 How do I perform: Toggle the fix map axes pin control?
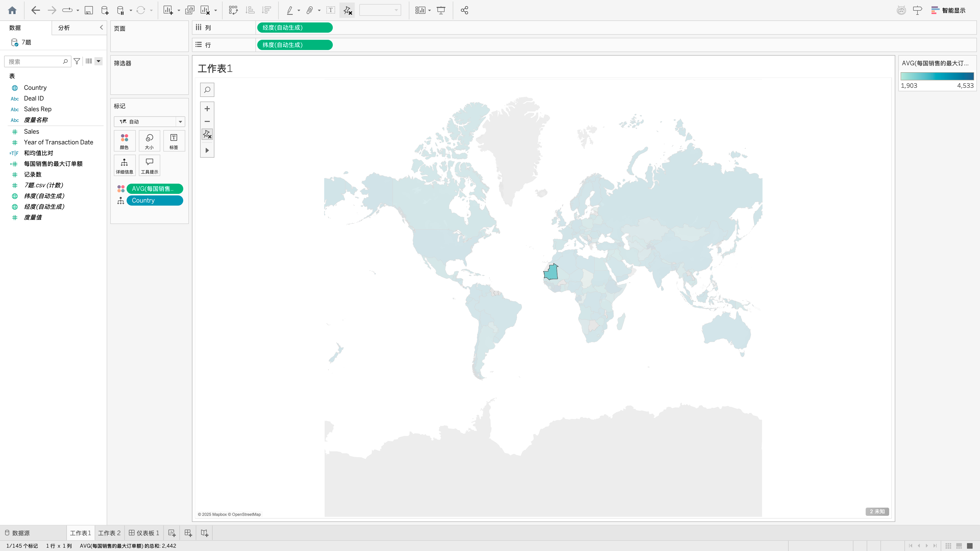pyautogui.click(x=207, y=134)
